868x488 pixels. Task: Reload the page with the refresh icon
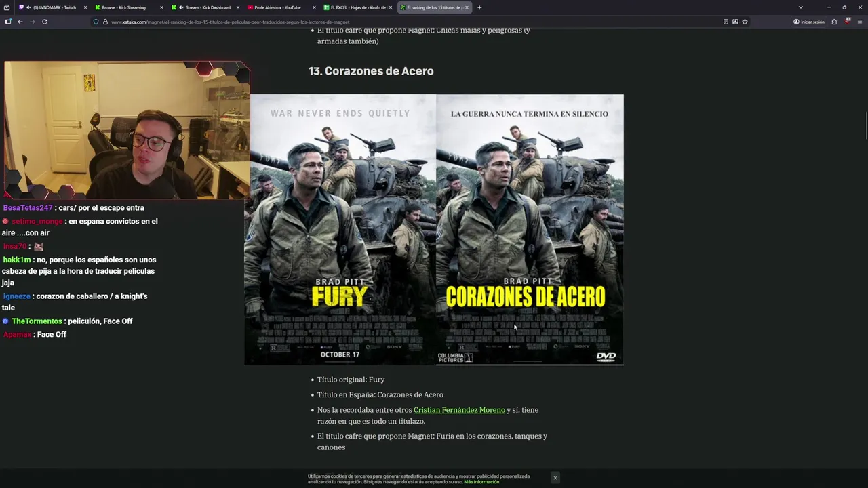coord(45,22)
